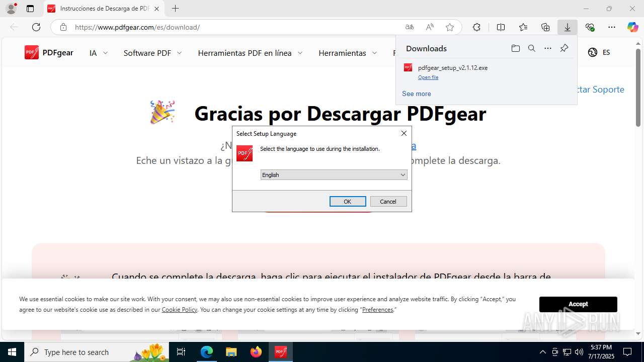Open Windows Start menu
Viewport: 644px width, 362px height.
click(x=12, y=352)
